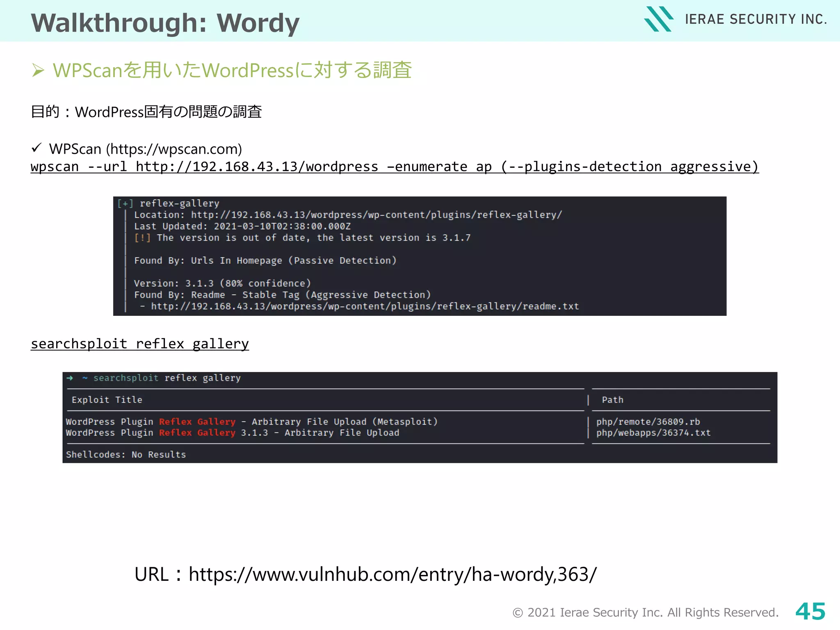Click the 目的：WordPress固有の問題の調査 line
Image resolution: width=840 pixels, height=630 pixels.
(x=146, y=112)
